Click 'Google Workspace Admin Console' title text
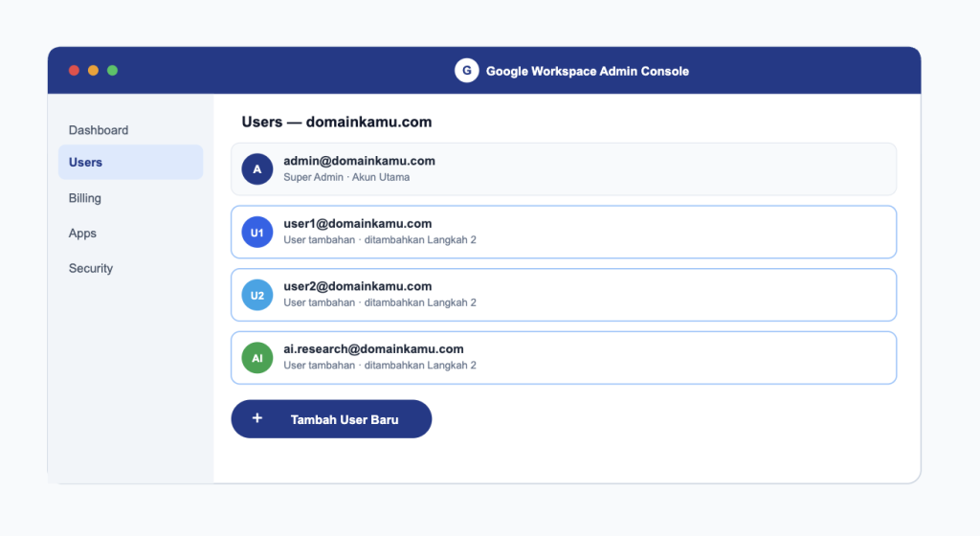Image resolution: width=980 pixels, height=536 pixels. [x=588, y=71]
